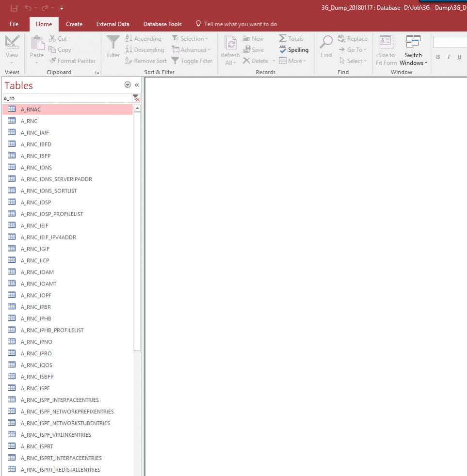
Task: Click the Save icon in quick access toolbar
Action: coord(14,8)
